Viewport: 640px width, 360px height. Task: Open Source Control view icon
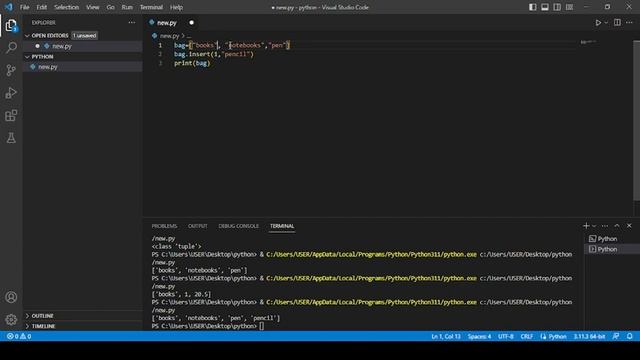pos(11,70)
